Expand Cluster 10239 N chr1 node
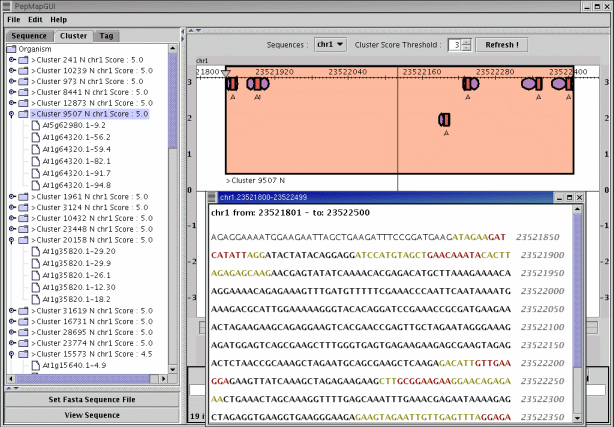The width and height of the screenshot is (614, 427). 12,71
